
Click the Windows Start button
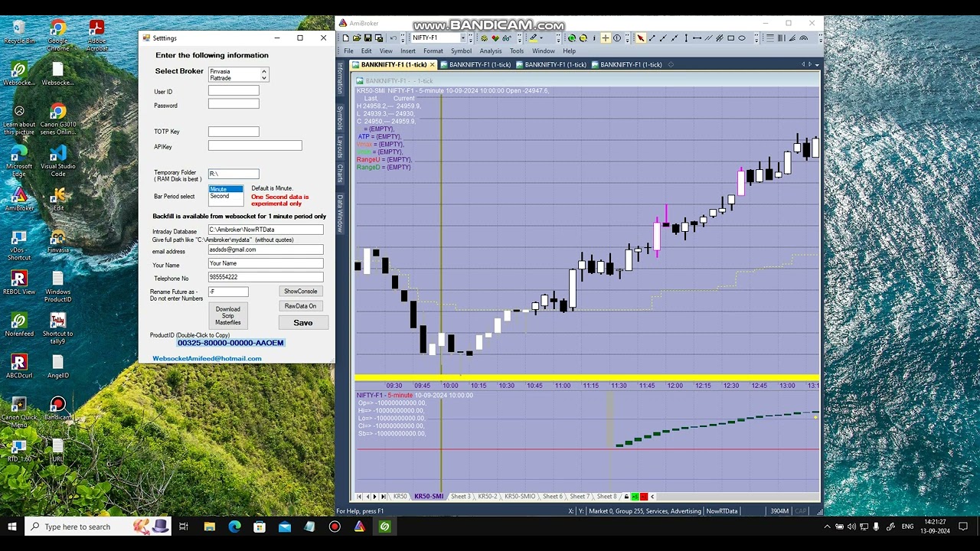(x=11, y=527)
